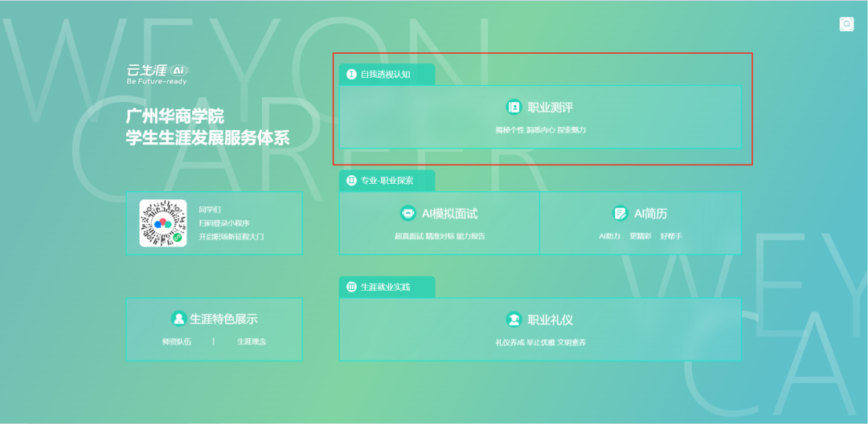Click the text 超真面试 精准对标 能力报告
This screenshot has height=424, width=868.
(440, 236)
